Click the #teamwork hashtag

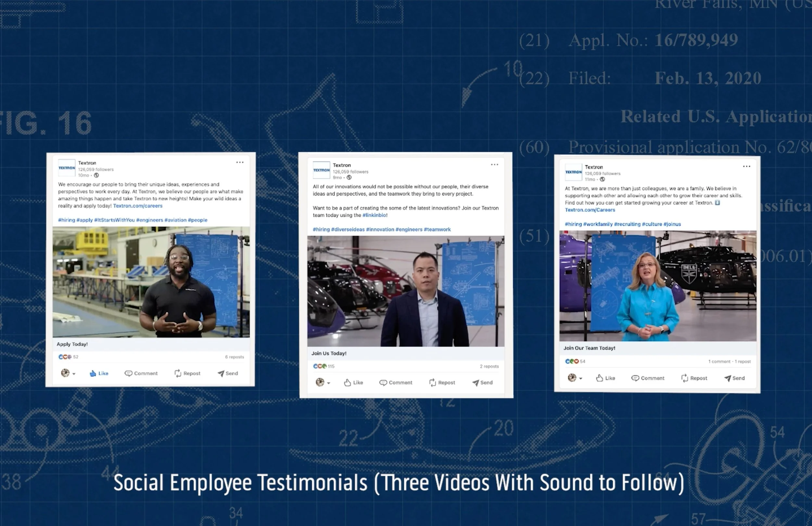tap(438, 230)
